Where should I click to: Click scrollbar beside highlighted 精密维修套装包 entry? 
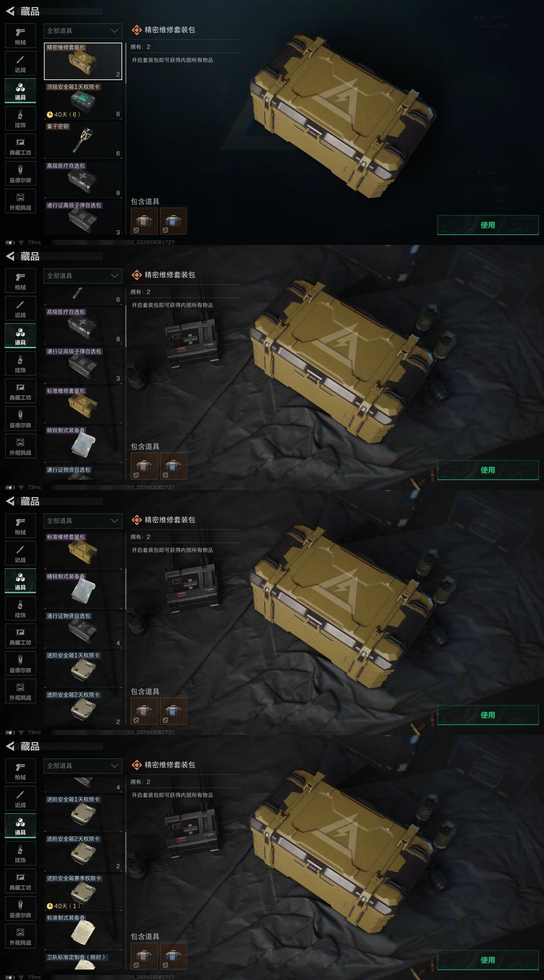[x=125, y=63]
